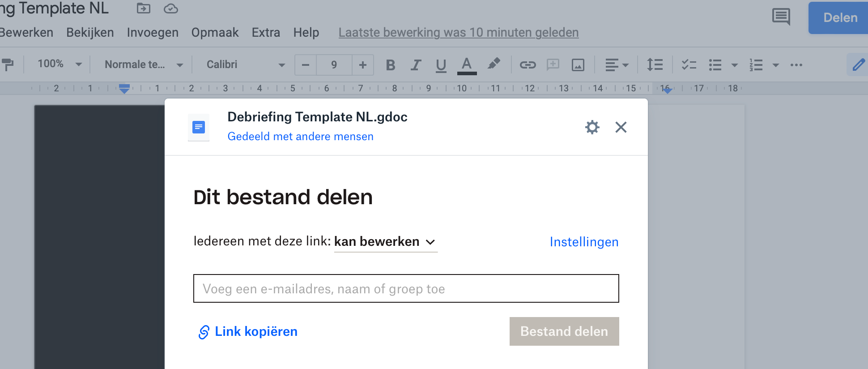Open the Bewerken menu
868x369 pixels.
[x=26, y=32]
